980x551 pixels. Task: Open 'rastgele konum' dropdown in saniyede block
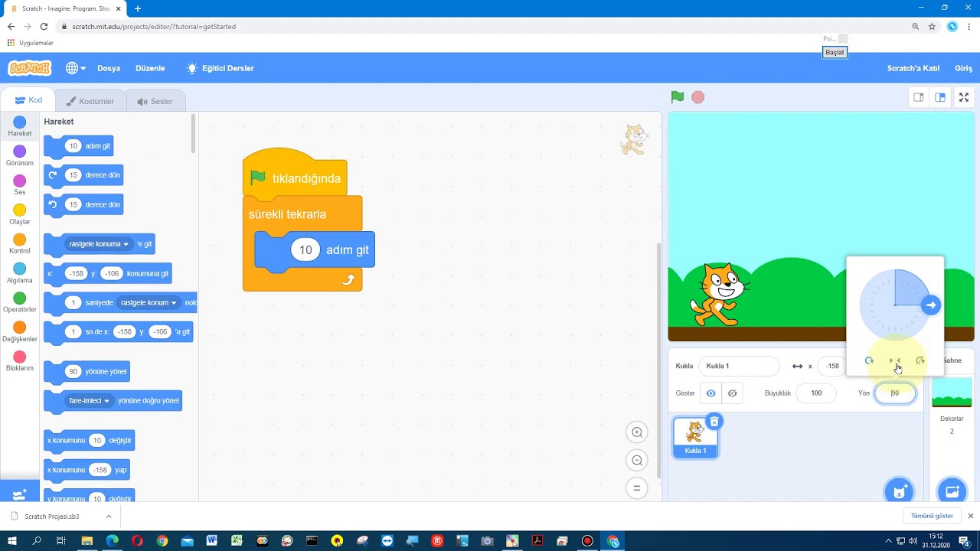(x=149, y=302)
